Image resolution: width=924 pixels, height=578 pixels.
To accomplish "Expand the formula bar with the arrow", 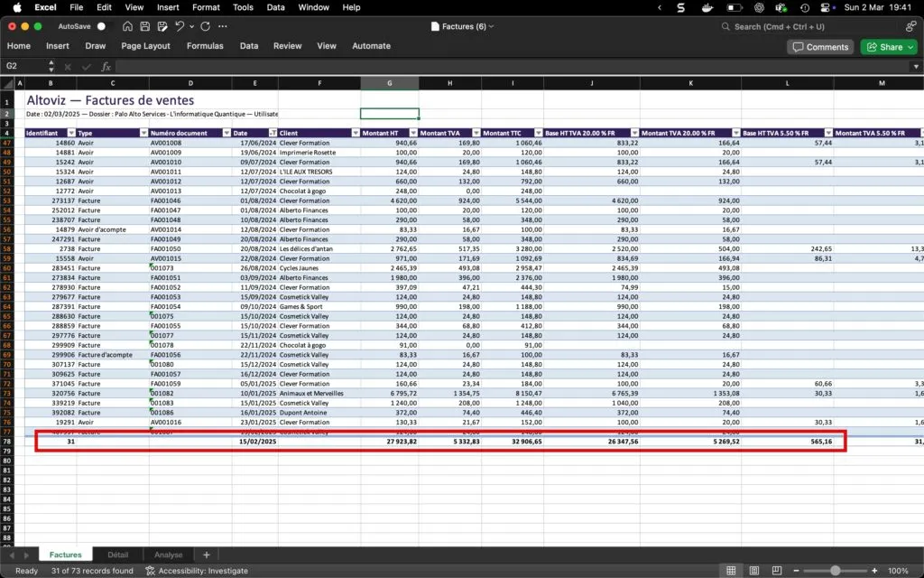I will point(916,67).
